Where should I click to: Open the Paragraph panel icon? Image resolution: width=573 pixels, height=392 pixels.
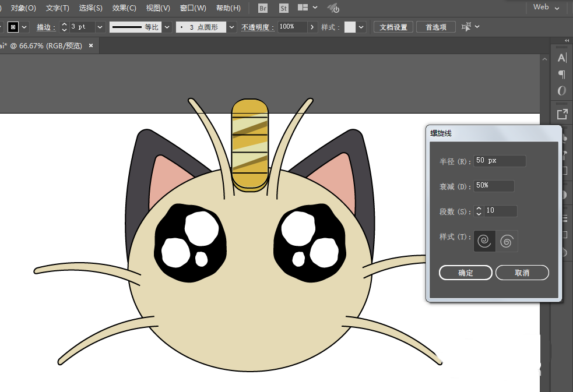click(561, 74)
